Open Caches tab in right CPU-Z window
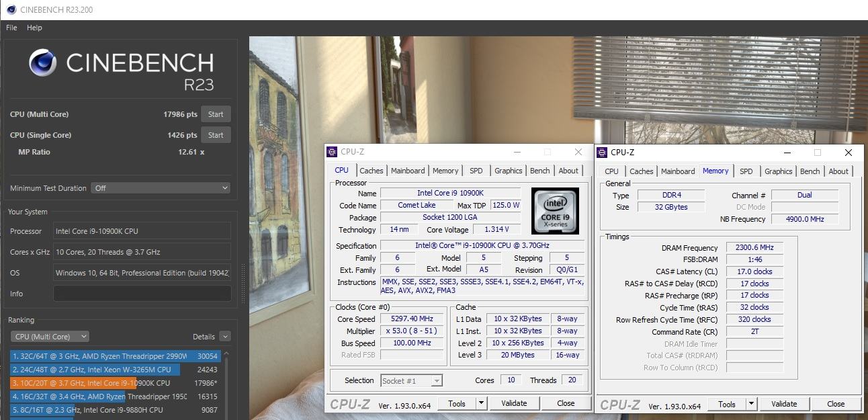Image resolution: width=868 pixels, height=420 pixels. pos(642,171)
